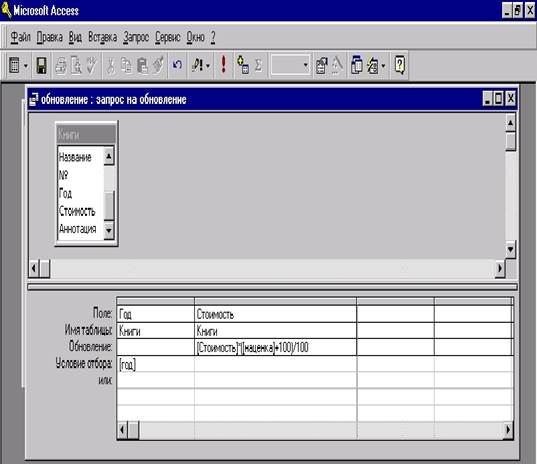Click the table pane's vertical scrollbar up arrow
537x464 pixels.
(510, 123)
